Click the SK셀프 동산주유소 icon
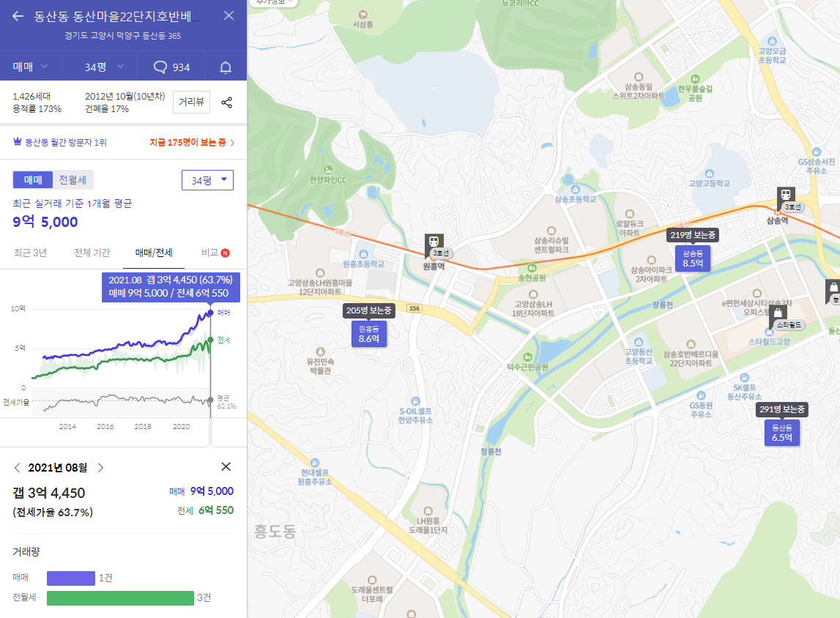The width and height of the screenshot is (840, 618). pos(745,378)
